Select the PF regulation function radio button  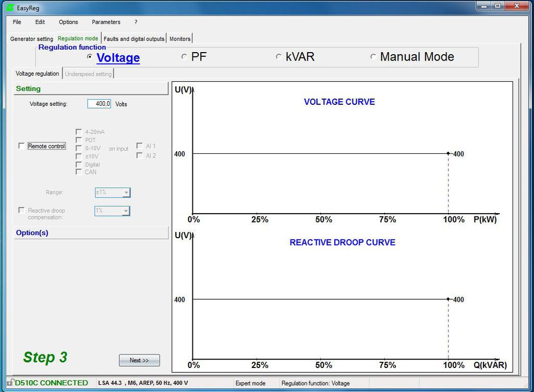coord(184,57)
